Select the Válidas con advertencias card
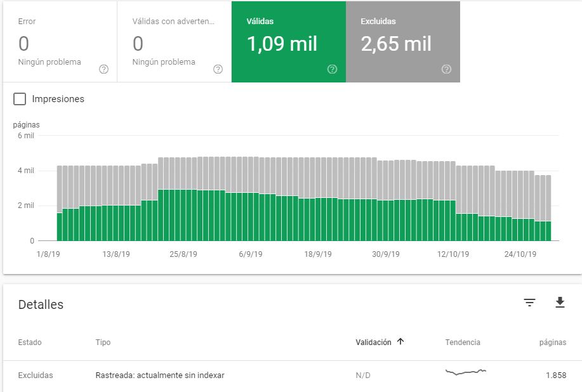This screenshot has width=582, height=392. tap(175, 41)
